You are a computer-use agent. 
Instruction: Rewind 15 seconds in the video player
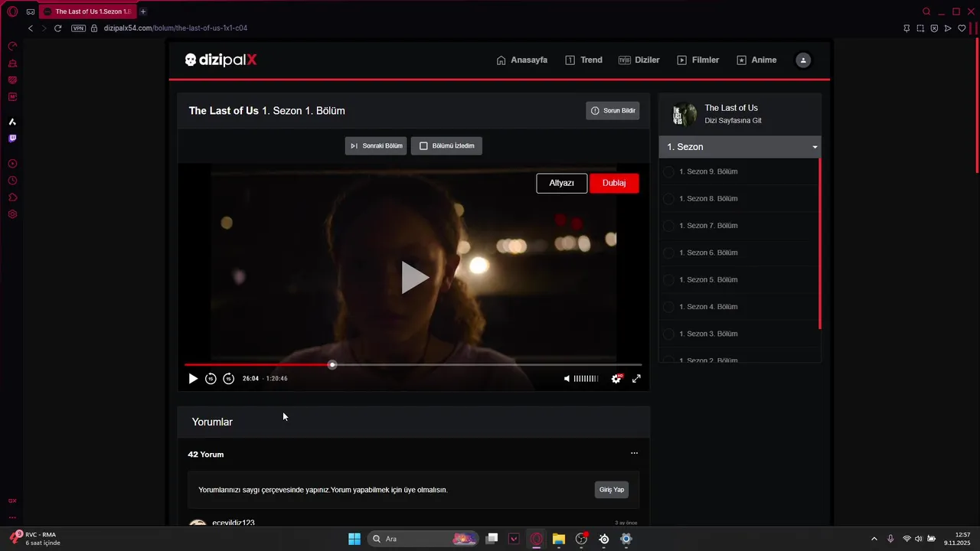coord(211,379)
